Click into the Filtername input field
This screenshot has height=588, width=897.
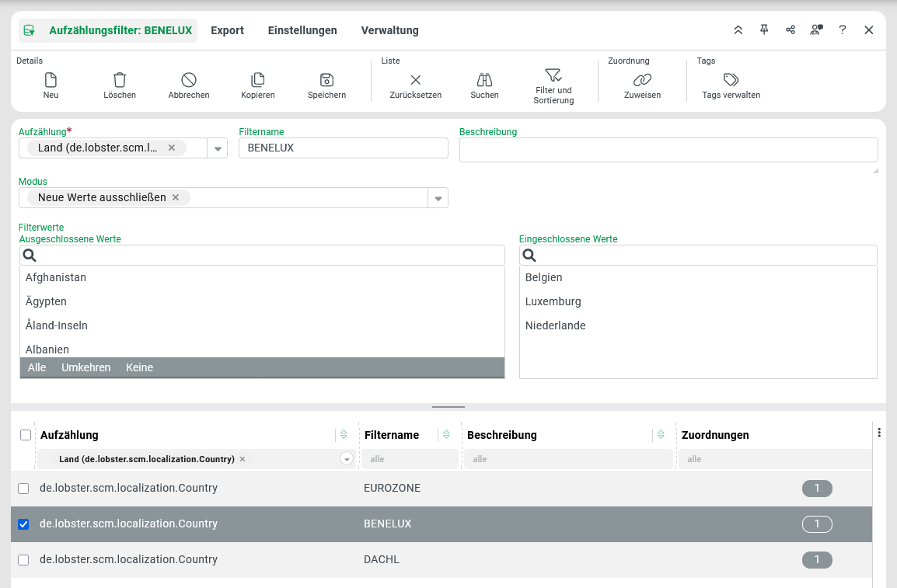343,148
